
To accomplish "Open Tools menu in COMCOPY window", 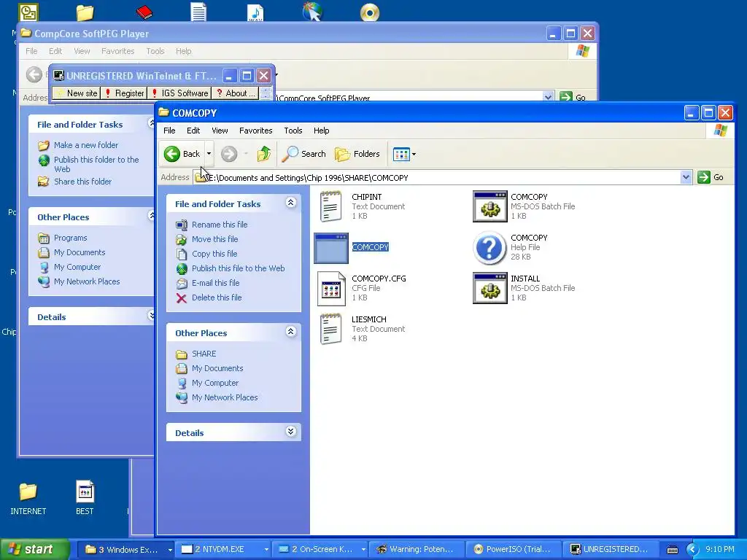I will coord(293,131).
